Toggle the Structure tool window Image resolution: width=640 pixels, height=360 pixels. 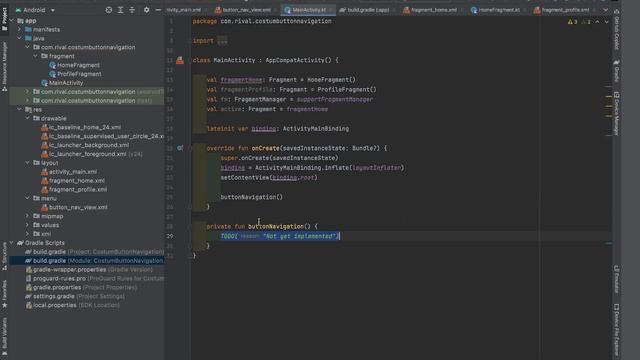[4, 256]
